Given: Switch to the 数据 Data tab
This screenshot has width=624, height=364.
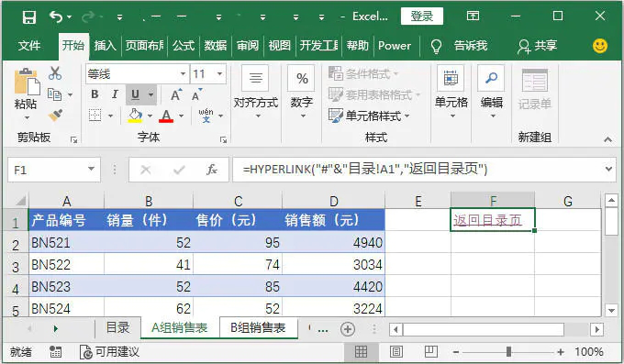Looking at the screenshot, I should pos(216,45).
